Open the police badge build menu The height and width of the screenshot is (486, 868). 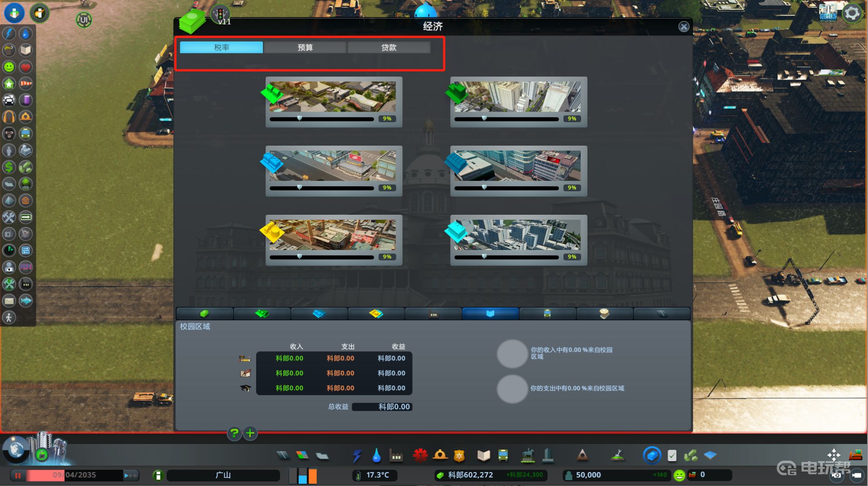tap(459, 455)
